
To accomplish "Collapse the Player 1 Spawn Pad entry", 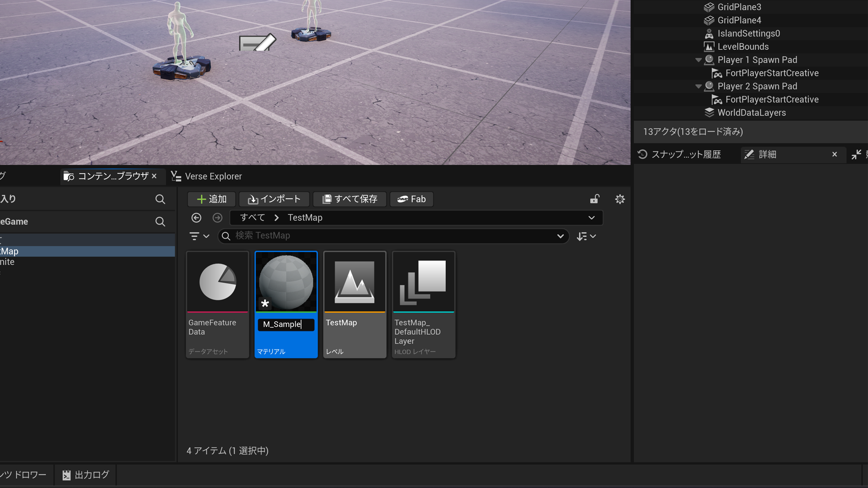I will point(699,59).
